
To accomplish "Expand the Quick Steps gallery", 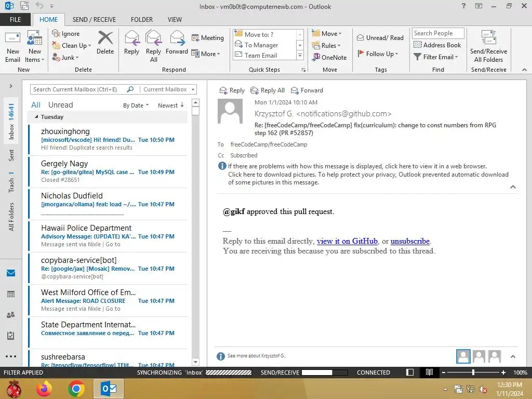I will click(x=300, y=55).
